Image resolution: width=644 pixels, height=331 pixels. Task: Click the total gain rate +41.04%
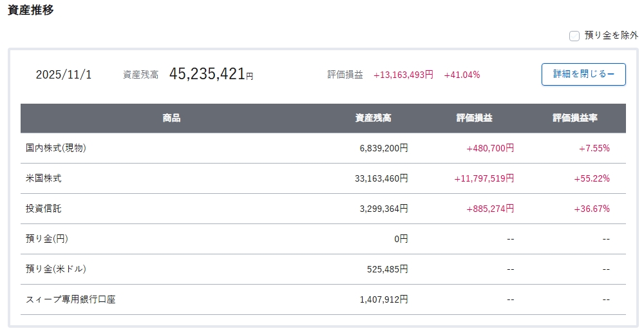pos(462,75)
